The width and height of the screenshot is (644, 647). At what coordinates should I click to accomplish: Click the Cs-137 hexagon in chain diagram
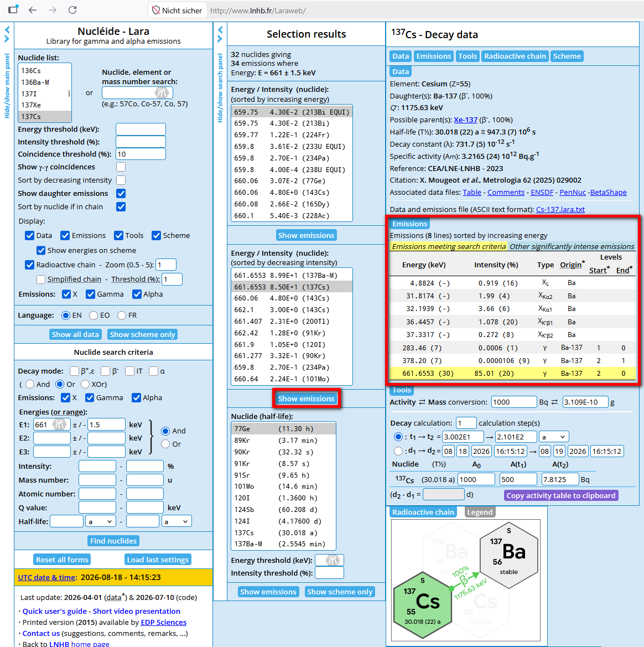click(x=423, y=604)
